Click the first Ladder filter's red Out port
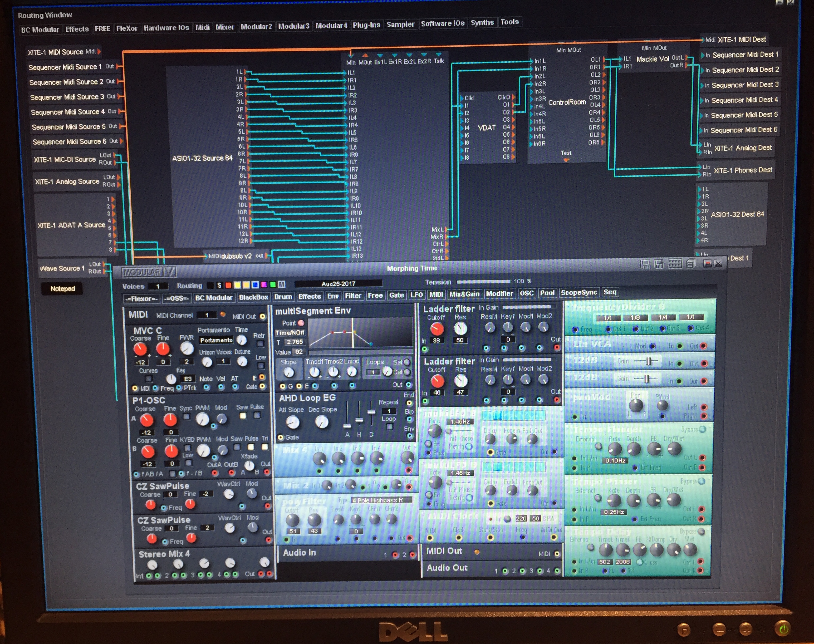The height and width of the screenshot is (644, 814). tap(557, 348)
